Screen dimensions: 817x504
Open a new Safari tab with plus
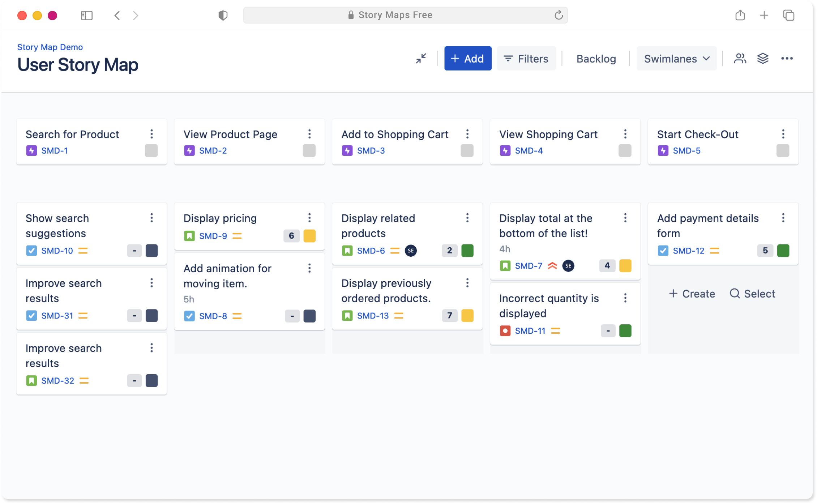pyautogui.click(x=764, y=15)
